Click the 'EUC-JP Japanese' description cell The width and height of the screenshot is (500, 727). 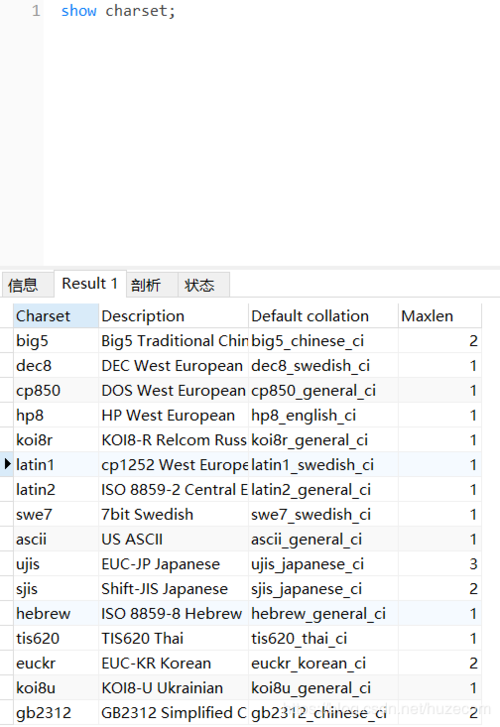[x=173, y=564]
